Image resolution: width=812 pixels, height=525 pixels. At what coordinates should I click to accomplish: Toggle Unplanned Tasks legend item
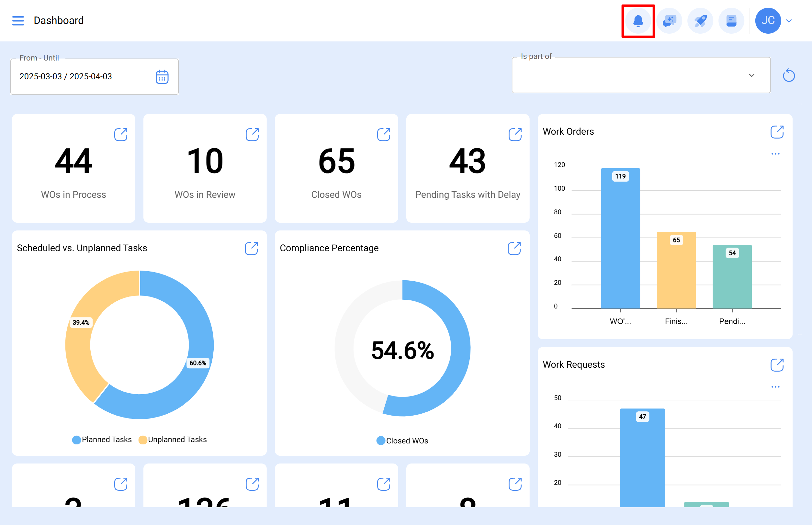pos(173,440)
